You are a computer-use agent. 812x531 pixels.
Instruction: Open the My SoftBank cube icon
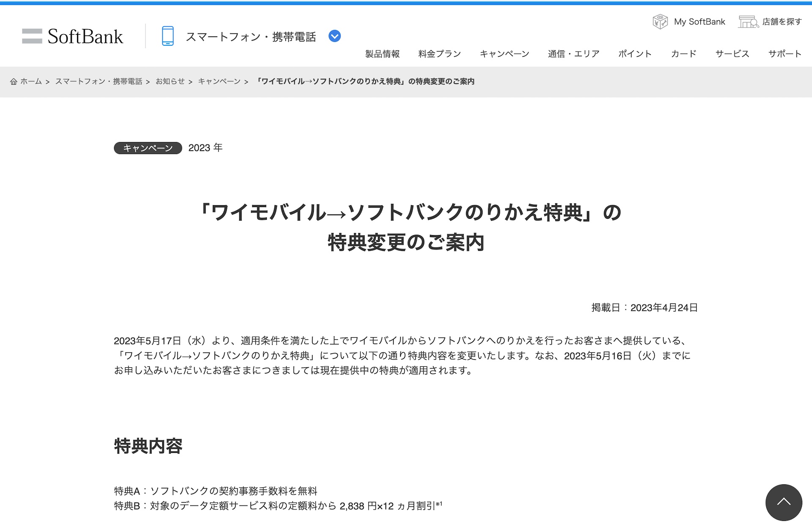tap(660, 22)
